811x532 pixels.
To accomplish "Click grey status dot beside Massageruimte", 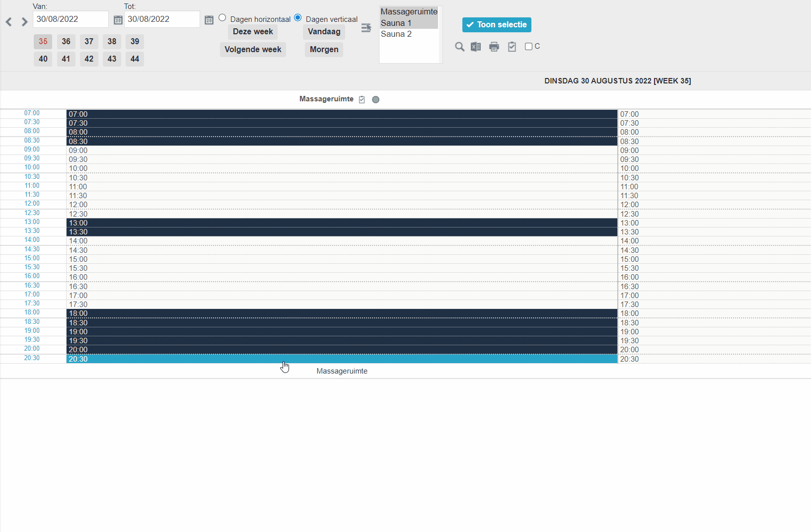I will 376,99.
